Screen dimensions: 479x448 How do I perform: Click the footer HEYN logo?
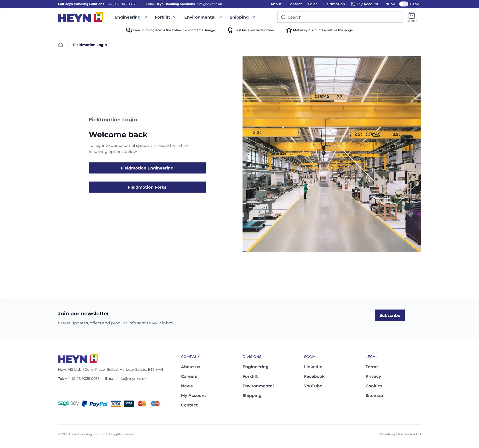click(78, 358)
